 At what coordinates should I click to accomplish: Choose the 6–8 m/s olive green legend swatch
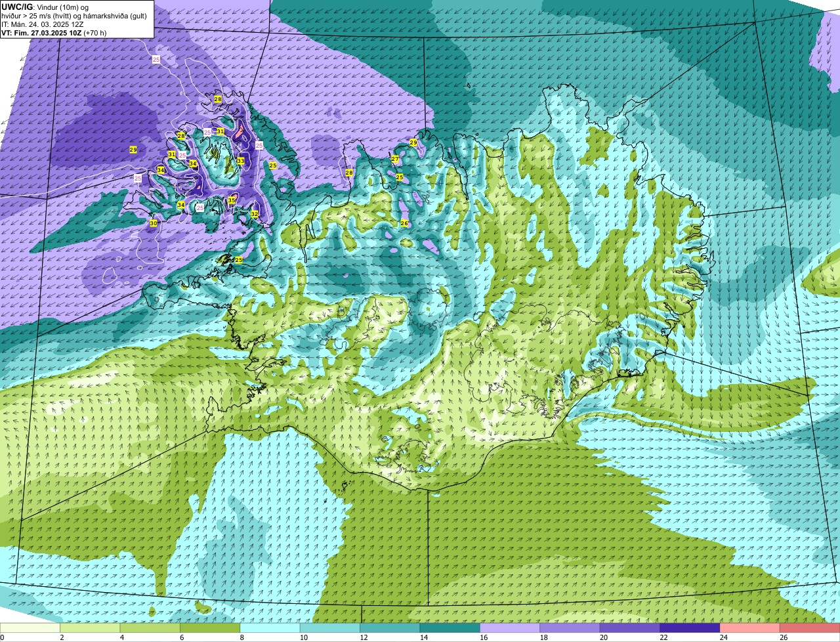(210, 628)
